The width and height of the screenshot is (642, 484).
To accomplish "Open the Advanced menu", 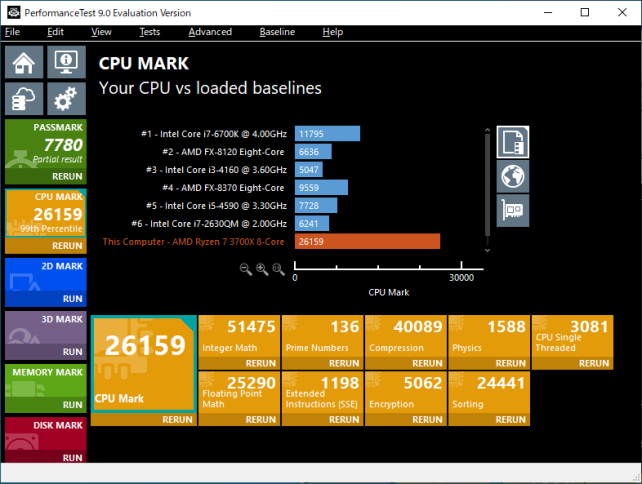I will 210,32.
